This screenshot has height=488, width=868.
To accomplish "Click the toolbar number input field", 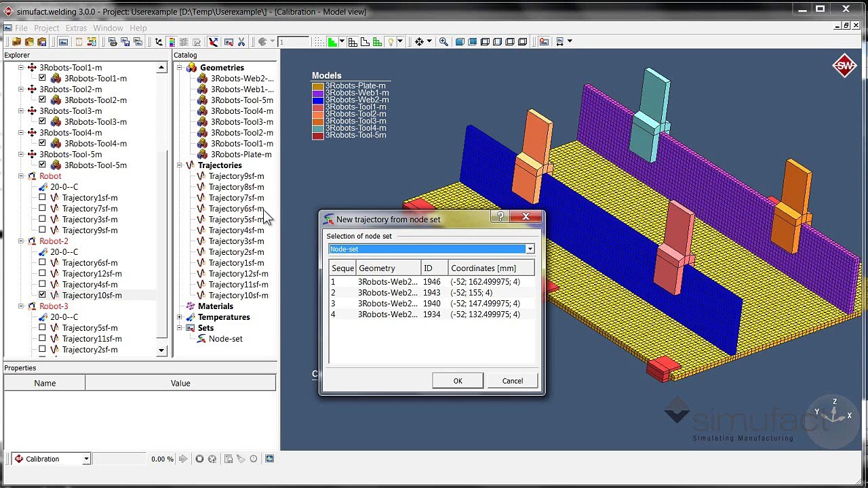I will [293, 42].
